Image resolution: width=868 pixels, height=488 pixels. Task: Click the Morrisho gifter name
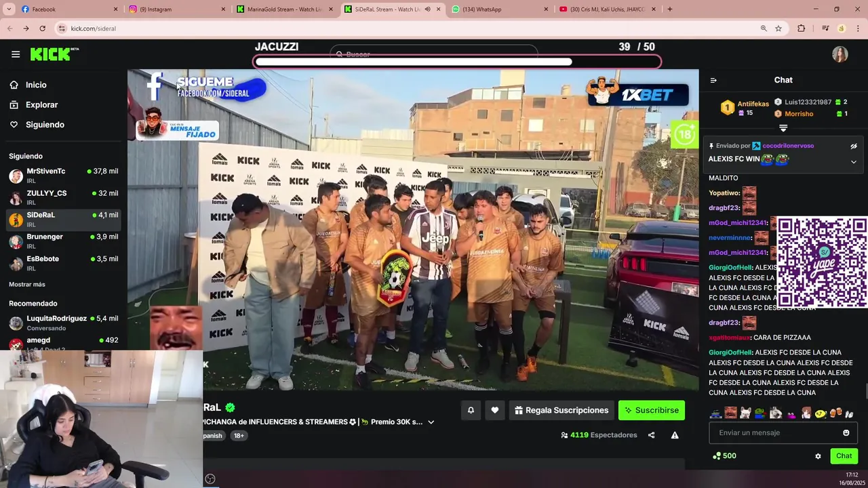799,114
